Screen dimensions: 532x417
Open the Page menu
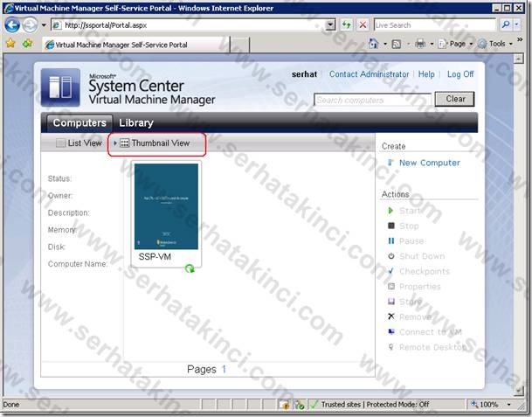tap(455, 44)
